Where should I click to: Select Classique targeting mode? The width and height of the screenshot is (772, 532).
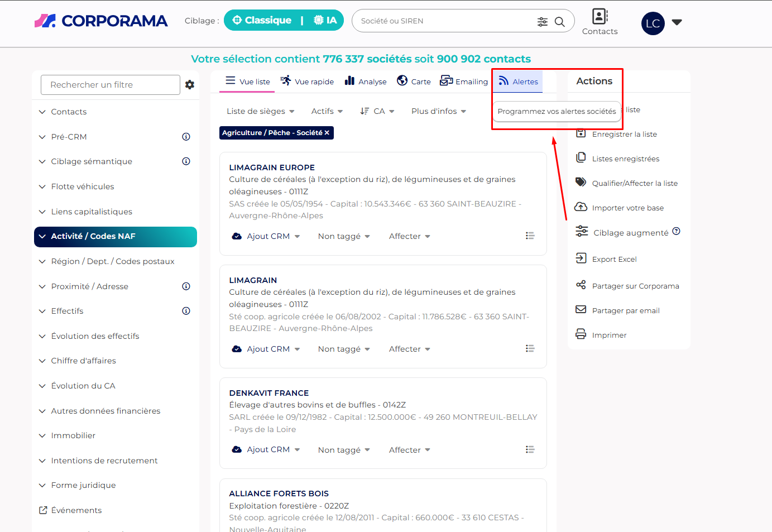coord(262,20)
